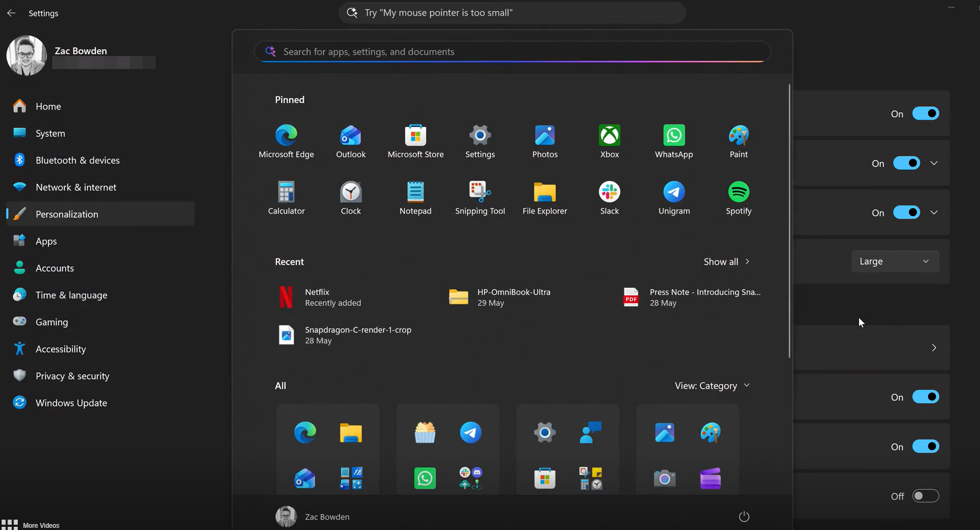The height and width of the screenshot is (530, 980).
Task: Open Time & language settings
Action: click(100, 295)
